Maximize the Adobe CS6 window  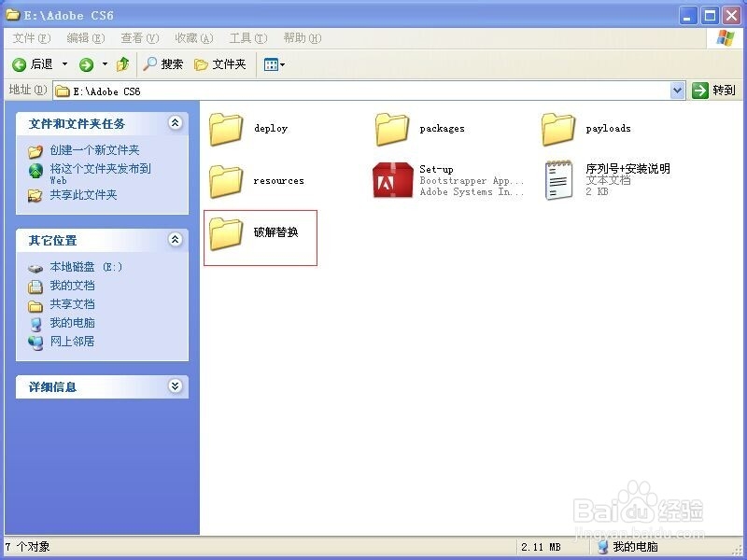tap(710, 16)
